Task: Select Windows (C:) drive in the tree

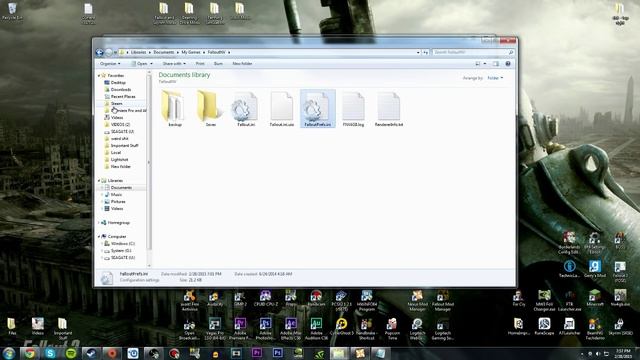Action: coord(122,244)
